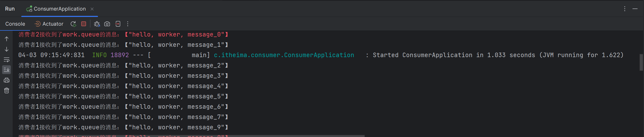This screenshot has width=644, height=137.
Task: Rerun the ConsumerApplication process
Action: (x=73, y=24)
